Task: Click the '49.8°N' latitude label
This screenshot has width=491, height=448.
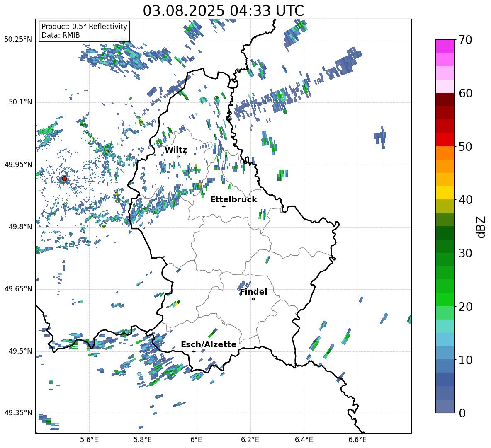Action: [20, 227]
